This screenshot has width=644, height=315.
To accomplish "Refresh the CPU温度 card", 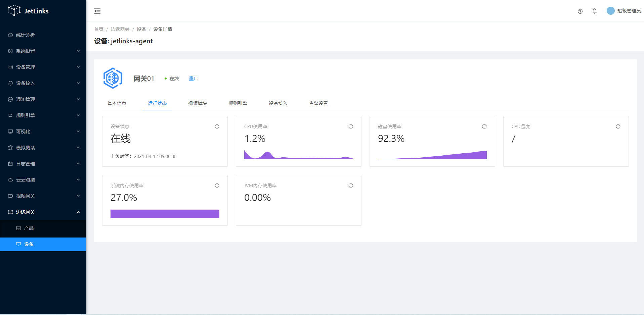I will coord(618,126).
